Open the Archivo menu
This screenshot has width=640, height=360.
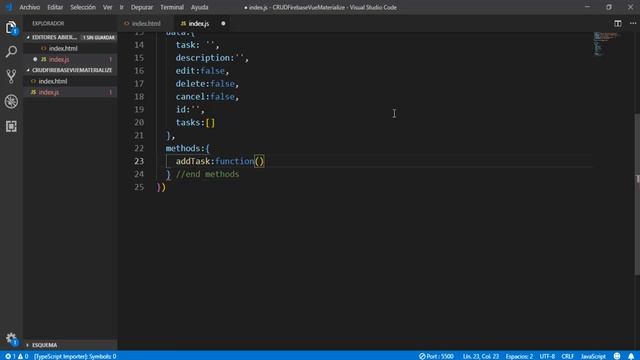(x=30, y=7)
